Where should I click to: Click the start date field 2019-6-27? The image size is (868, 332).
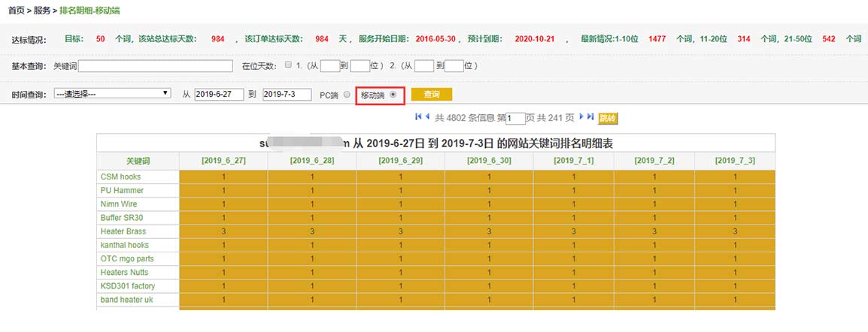pos(219,95)
